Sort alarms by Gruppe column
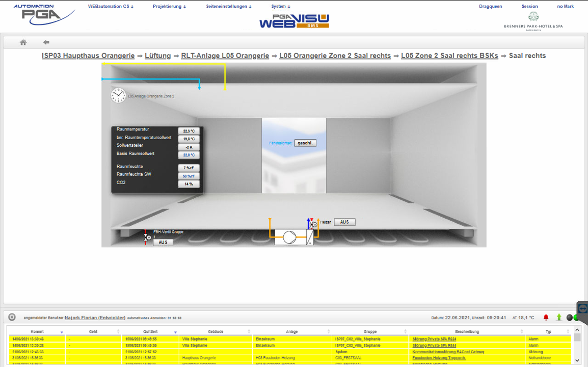The width and height of the screenshot is (588, 367). coord(370,331)
